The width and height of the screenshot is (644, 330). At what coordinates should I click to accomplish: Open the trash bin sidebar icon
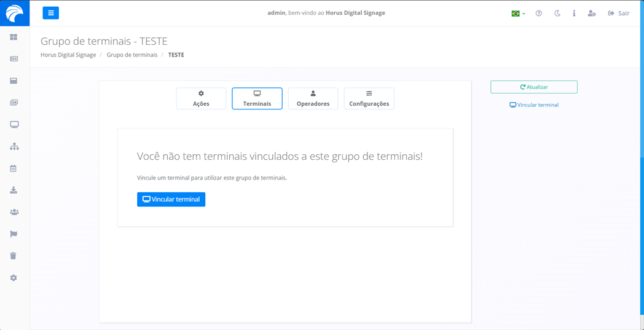pyautogui.click(x=14, y=256)
